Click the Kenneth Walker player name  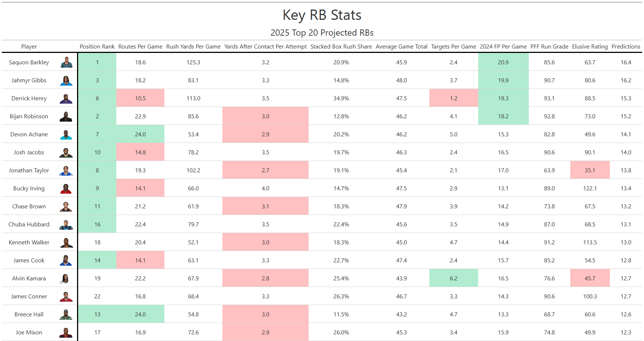coord(29,243)
